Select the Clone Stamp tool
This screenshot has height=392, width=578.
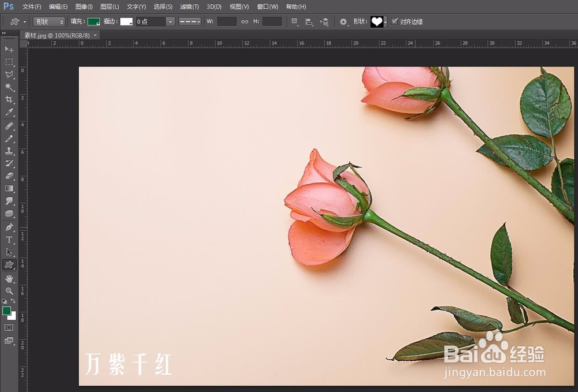pos(8,151)
